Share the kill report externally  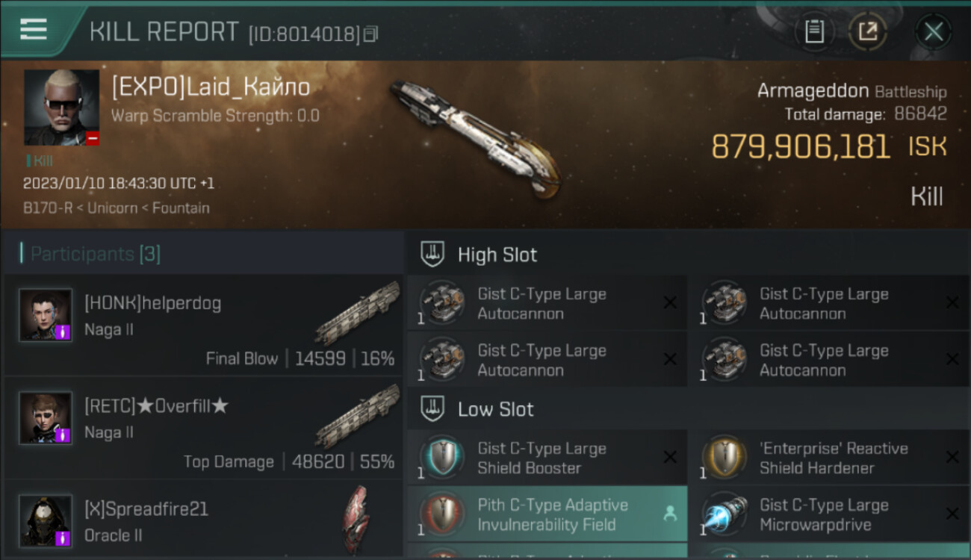[868, 31]
